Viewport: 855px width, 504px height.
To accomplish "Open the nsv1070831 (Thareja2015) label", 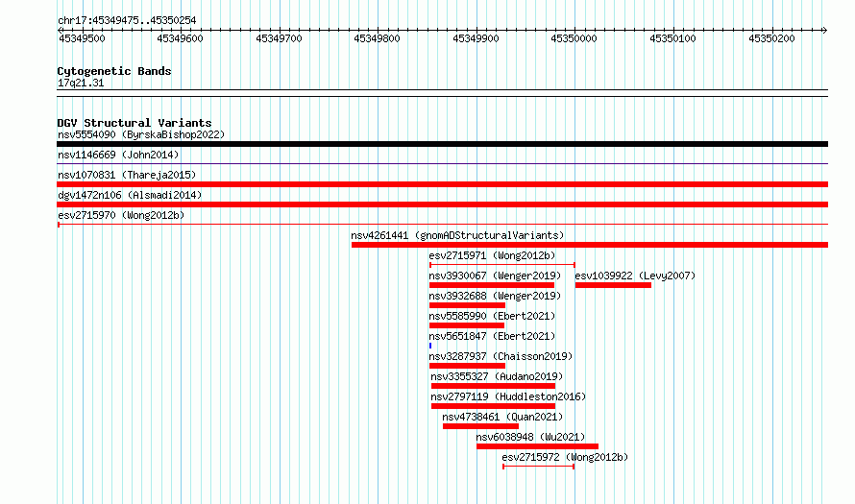I will [127, 175].
